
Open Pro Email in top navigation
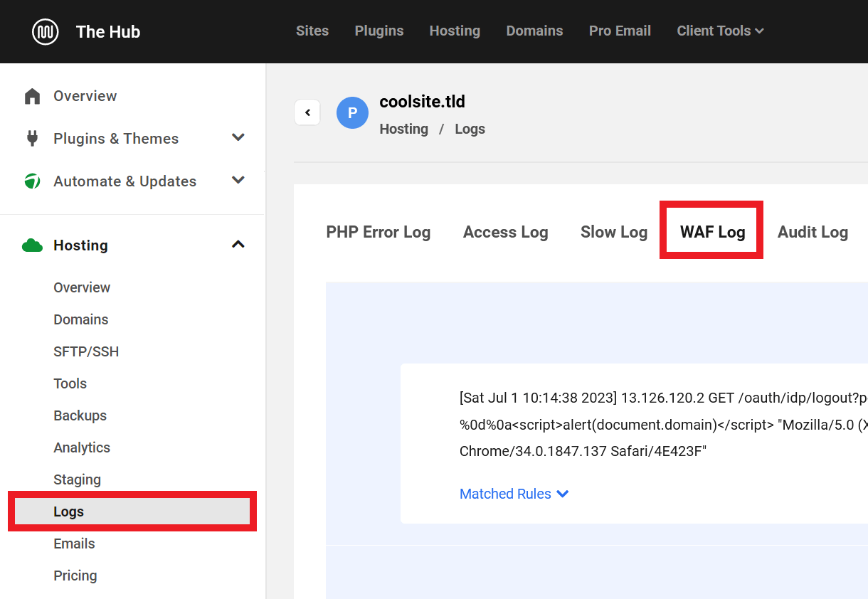click(x=620, y=31)
